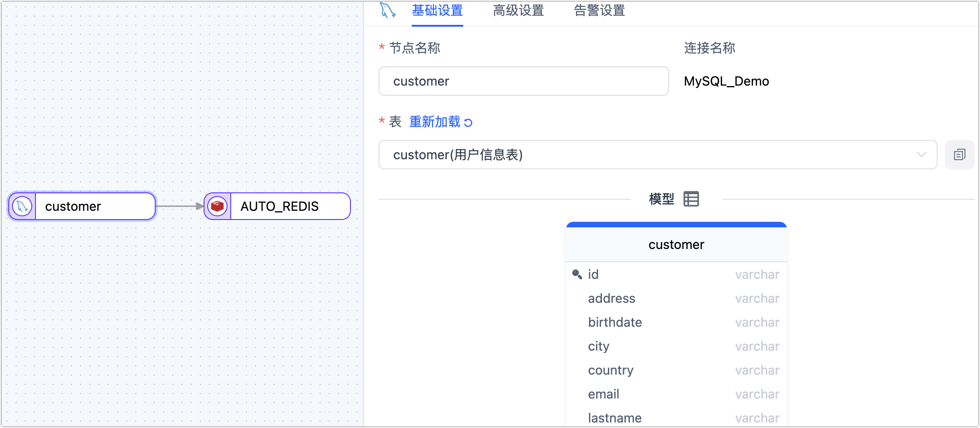Click the birthdate field row in the model

click(615, 322)
